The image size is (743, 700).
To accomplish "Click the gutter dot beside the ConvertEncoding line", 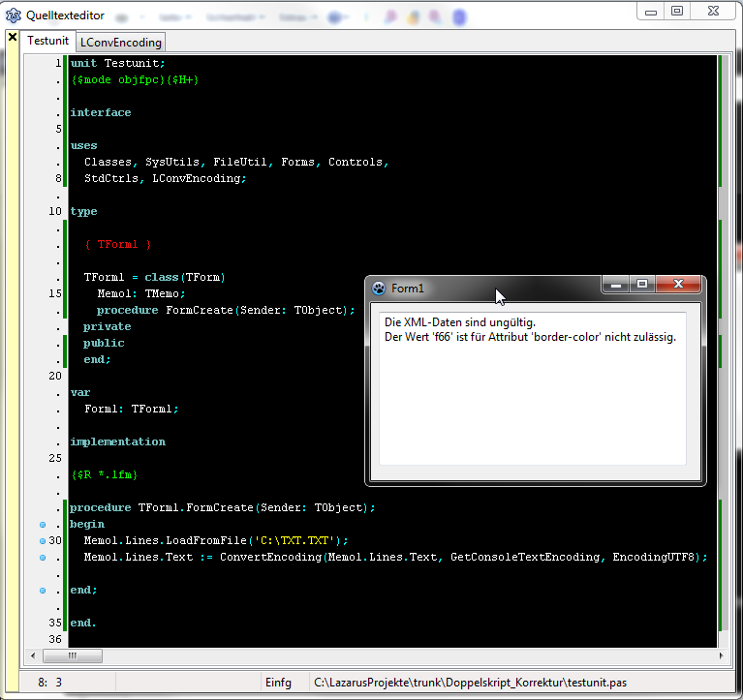I will [x=43, y=558].
